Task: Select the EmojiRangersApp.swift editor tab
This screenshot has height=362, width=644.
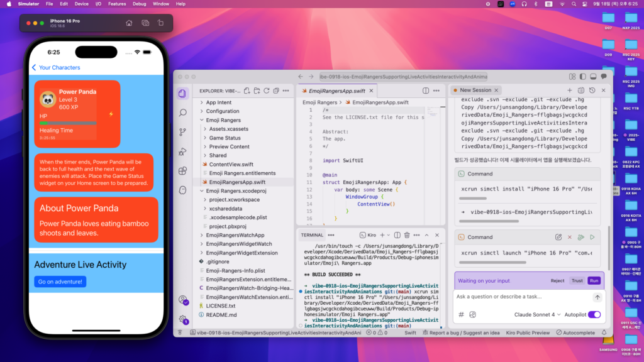Action: coord(330,91)
